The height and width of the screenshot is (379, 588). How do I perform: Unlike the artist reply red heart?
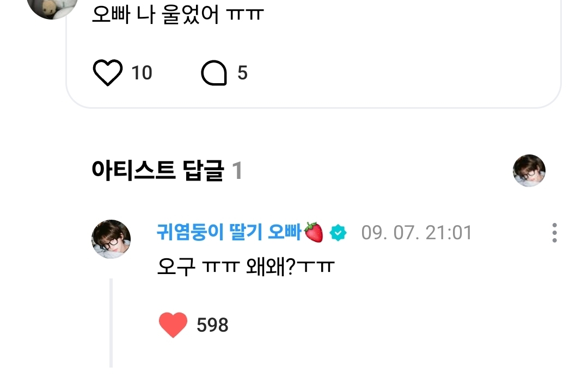point(173,325)
